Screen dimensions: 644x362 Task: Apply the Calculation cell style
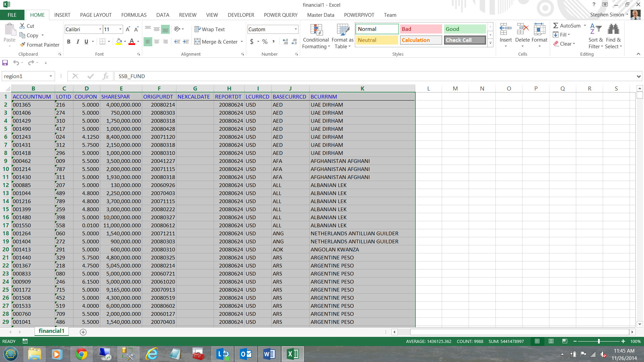421,40
